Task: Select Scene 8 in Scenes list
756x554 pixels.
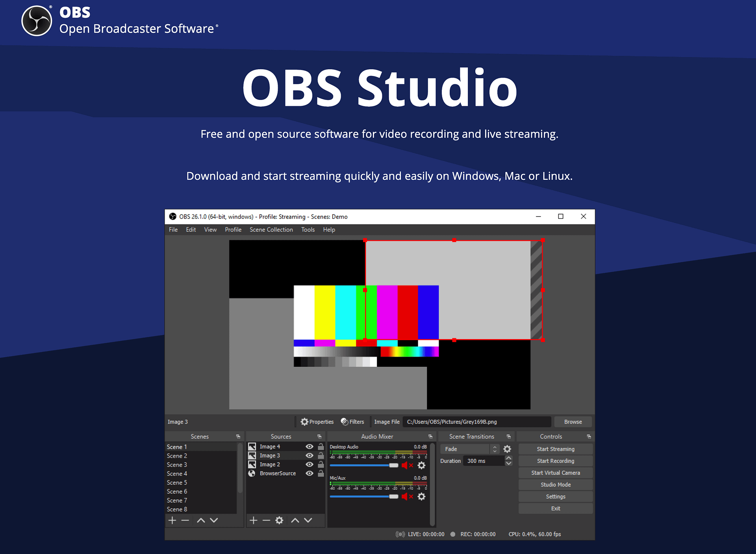Action: click(200, 509)
